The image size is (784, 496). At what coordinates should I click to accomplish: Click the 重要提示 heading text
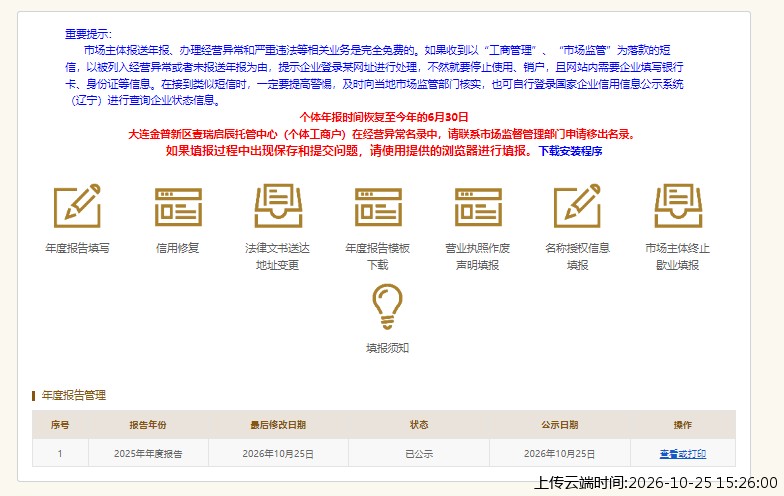coord(88,34)
